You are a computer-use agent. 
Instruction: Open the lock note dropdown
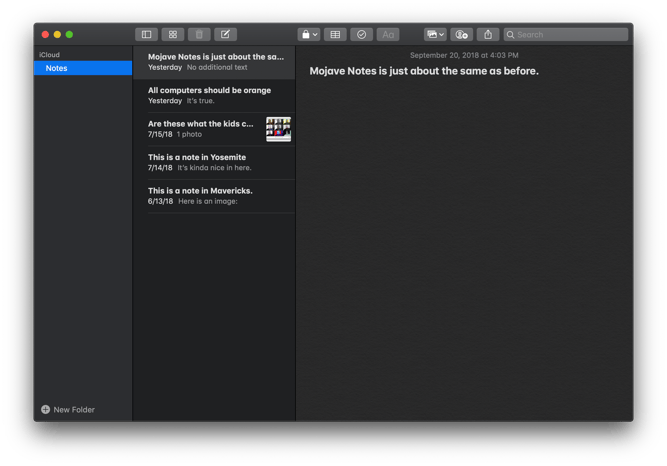click(x=309, y=34)
